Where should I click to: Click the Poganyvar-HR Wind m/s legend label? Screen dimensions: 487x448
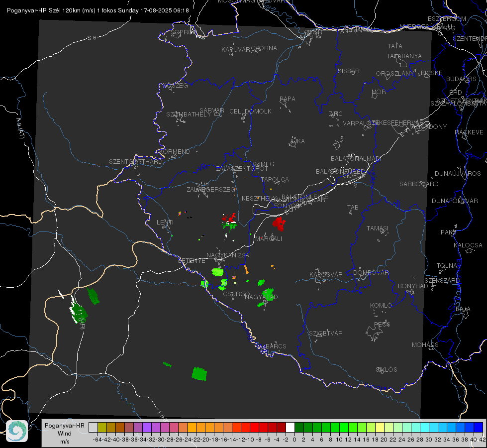tap(65, 434)
